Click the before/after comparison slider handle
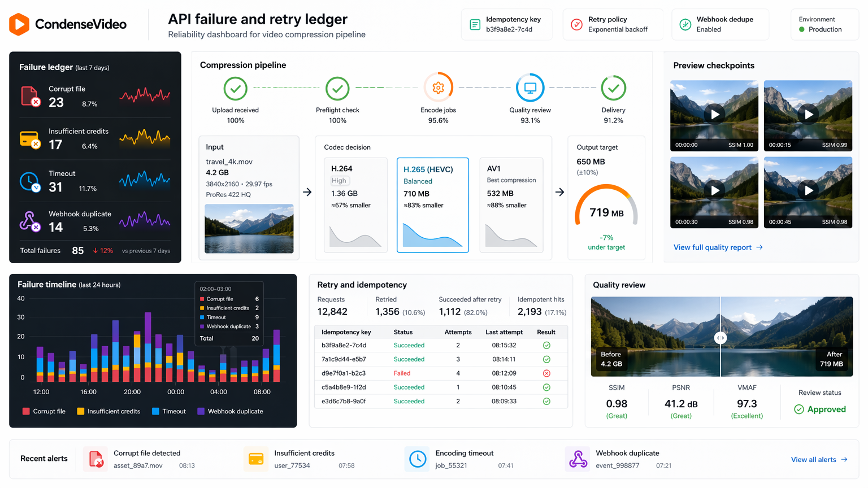The image size is (868, 488). coord(720,338)
